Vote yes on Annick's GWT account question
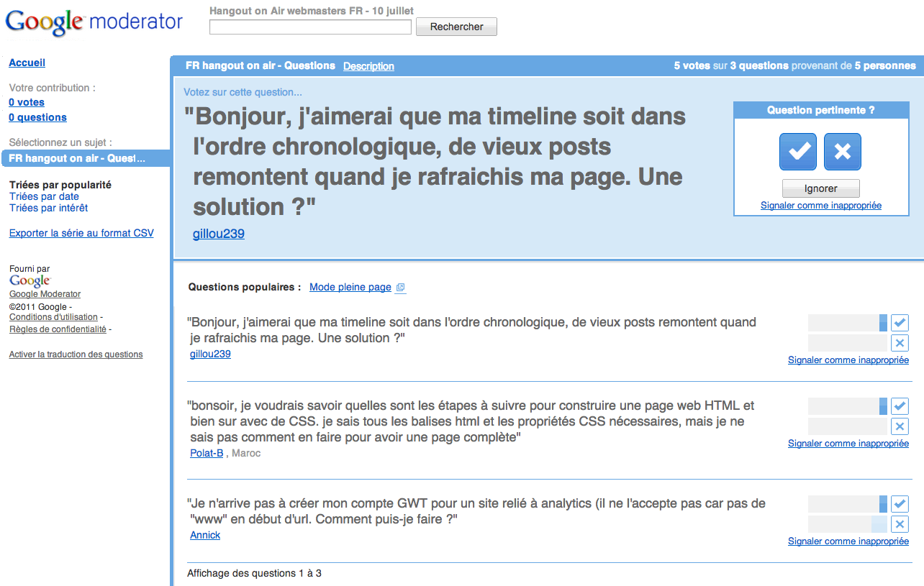The image size is (924, 586). click(900, 504)
